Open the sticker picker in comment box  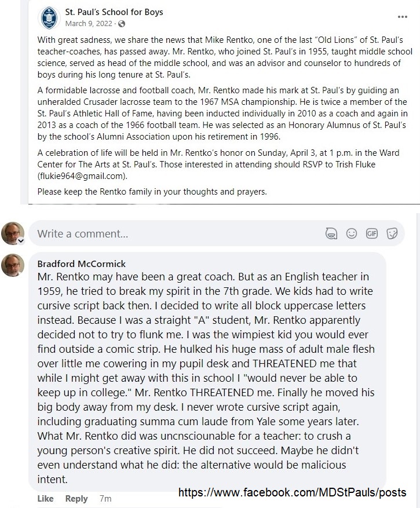click(x=392, y=233)
